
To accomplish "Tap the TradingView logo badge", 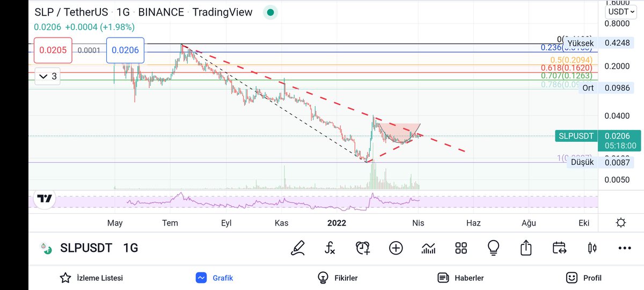I will click(x=45, y=199).
